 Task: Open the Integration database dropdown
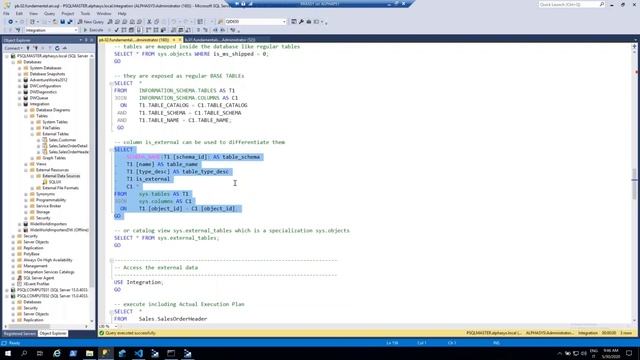76,30
